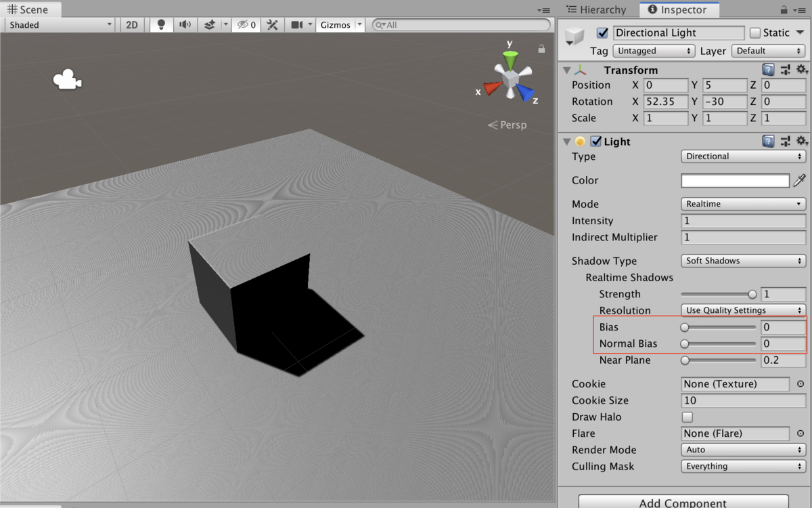
Task: Click the color eyedropper icon
Action: coord(799,180)
